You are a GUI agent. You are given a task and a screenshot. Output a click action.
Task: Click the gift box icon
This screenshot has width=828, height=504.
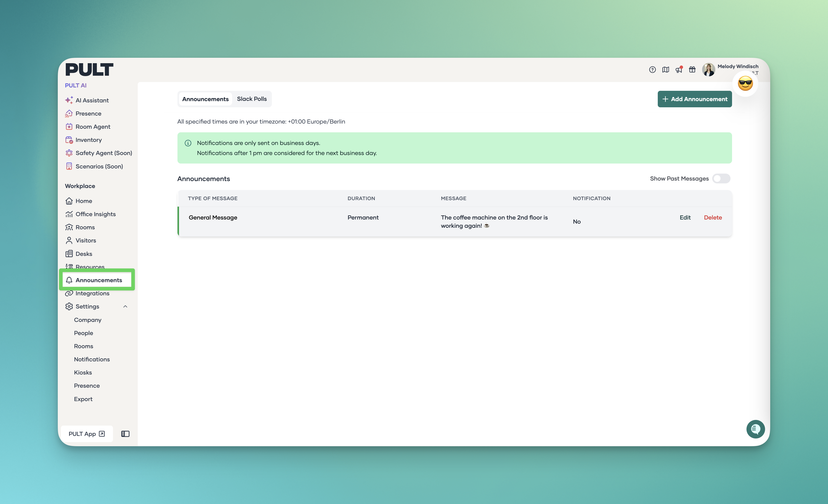[x=692, y=70]
